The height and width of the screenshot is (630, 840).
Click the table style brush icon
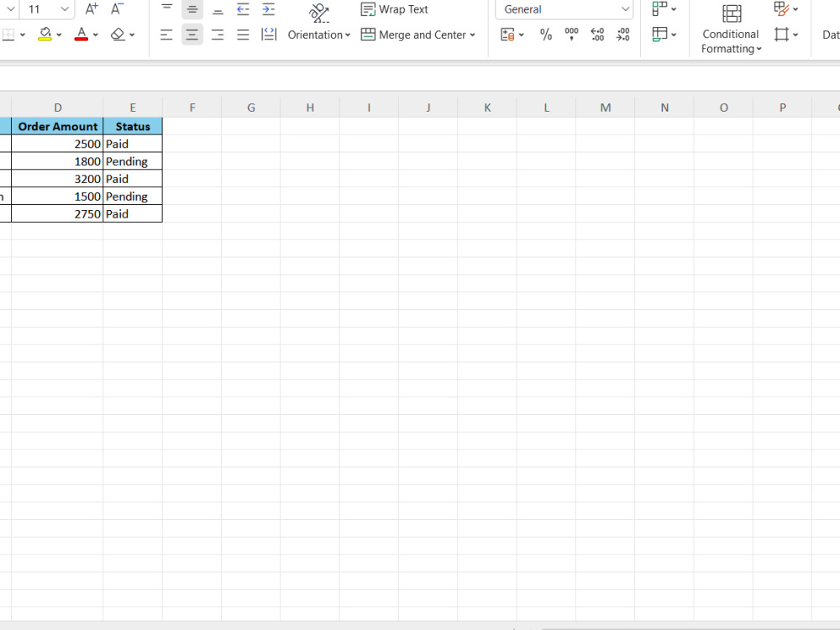click(x=781, y=8)
